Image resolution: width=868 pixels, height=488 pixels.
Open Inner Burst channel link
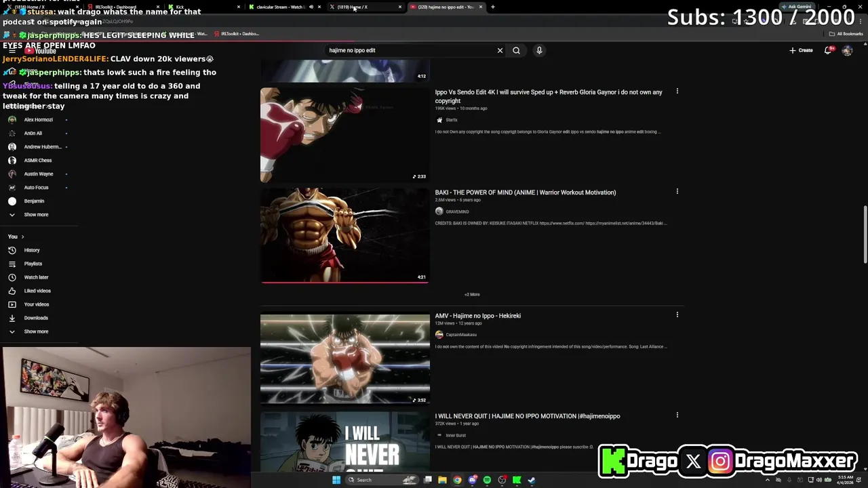click(456, 435)
